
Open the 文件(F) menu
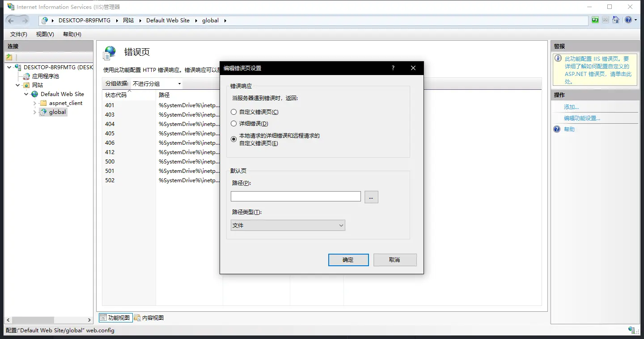click(x=19, y=34)
